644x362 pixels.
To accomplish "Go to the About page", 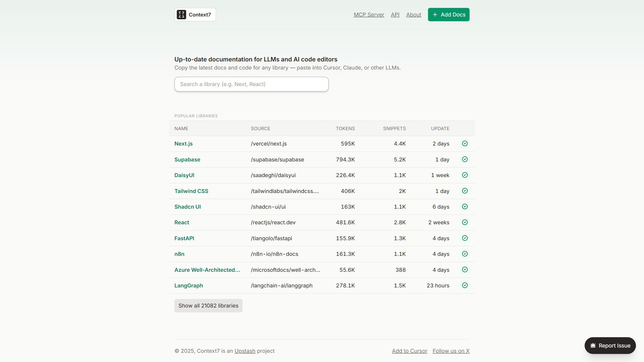I will tap(413, 15).
